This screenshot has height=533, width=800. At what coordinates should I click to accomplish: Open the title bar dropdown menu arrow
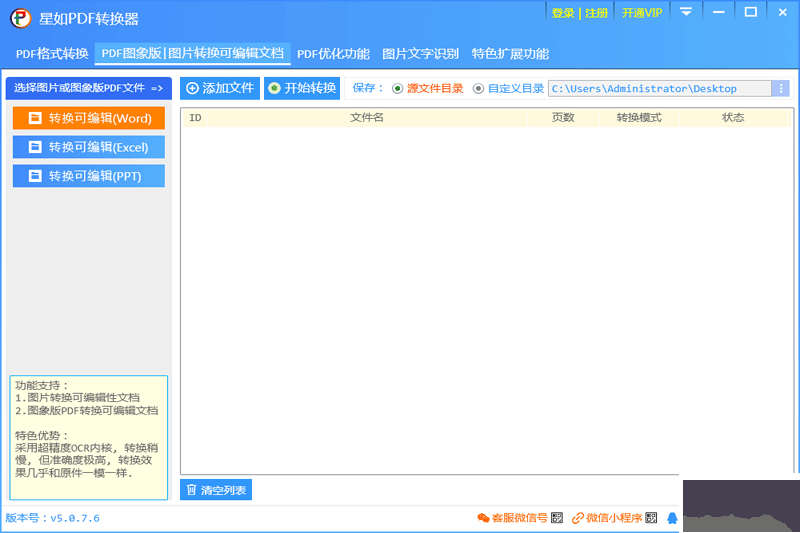click(x=686, y=12)
